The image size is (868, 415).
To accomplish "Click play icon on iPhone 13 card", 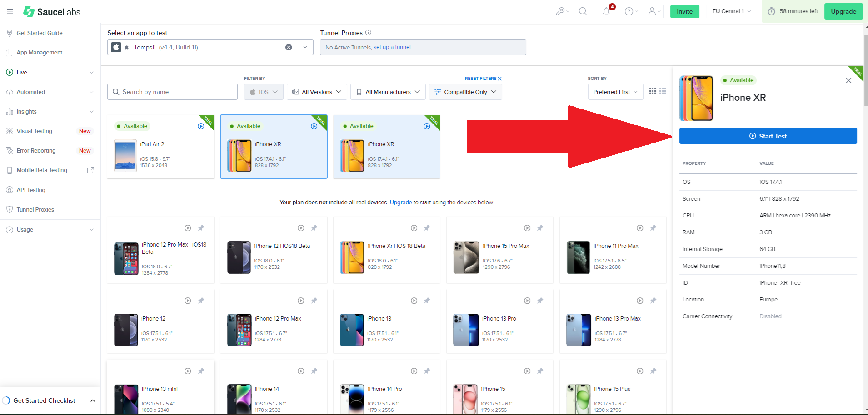I will pos(414,301).
